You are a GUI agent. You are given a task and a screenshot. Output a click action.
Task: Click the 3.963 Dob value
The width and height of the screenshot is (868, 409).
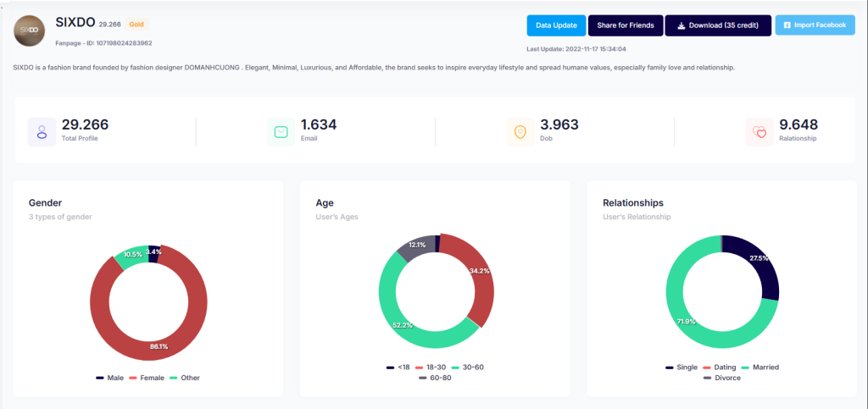(559, 125)
